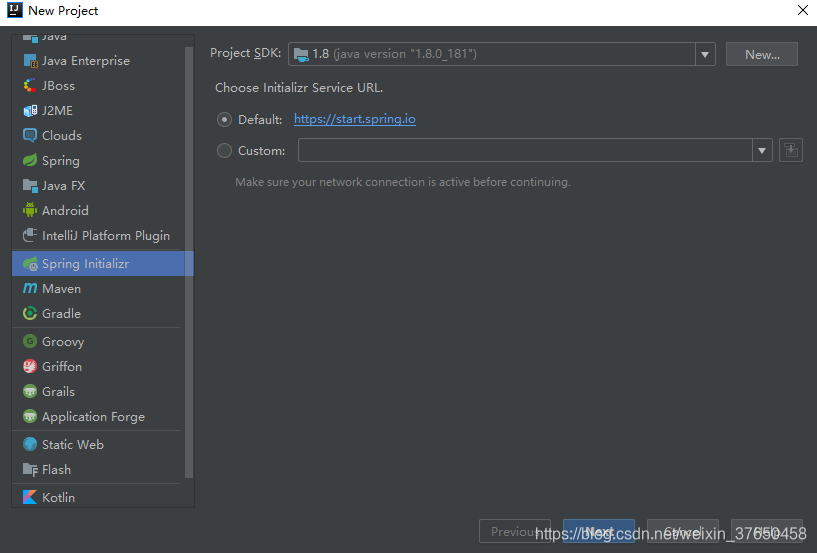
Task: Choose Static Web project type
Action: pyautogui.click(x=98, y=444)
